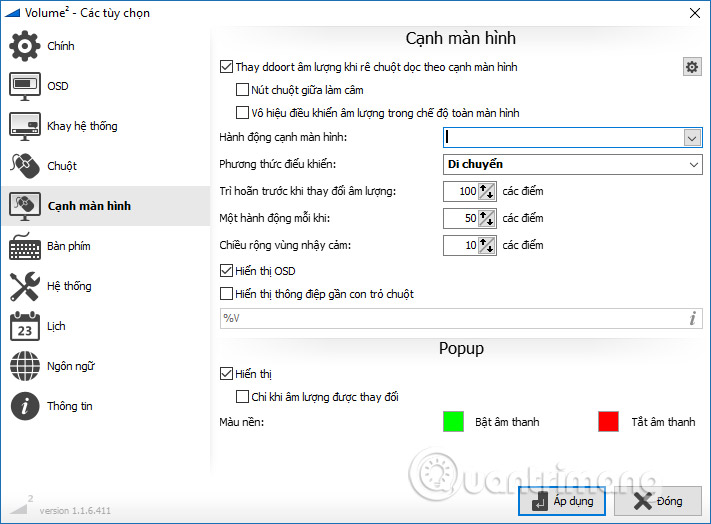Uncheck Popup Hiển thị checkbox

click(226, 374)
